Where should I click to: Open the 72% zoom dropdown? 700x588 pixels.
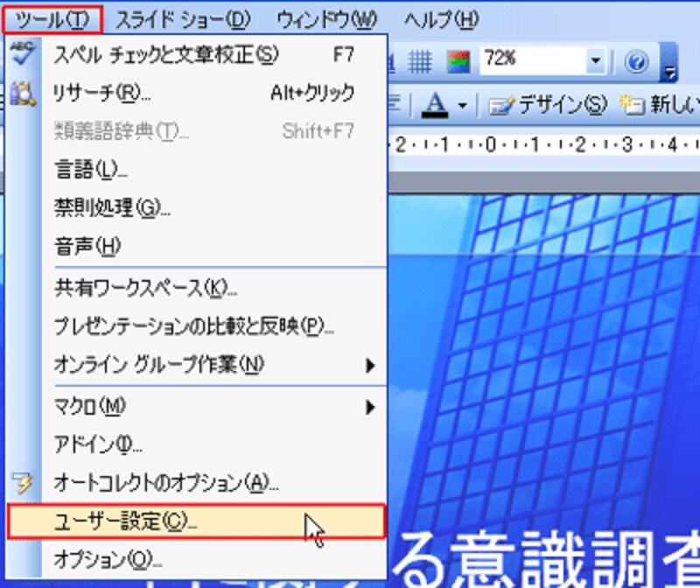tap(596, 60)
